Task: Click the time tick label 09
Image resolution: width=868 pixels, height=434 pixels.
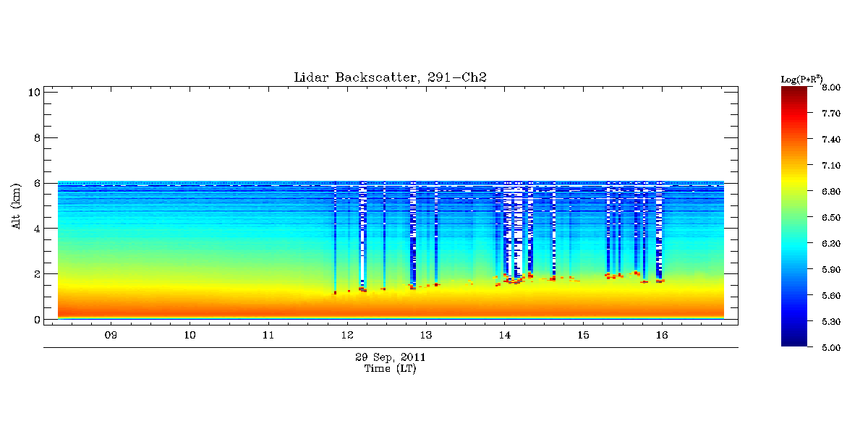Action: click(111, 335)
